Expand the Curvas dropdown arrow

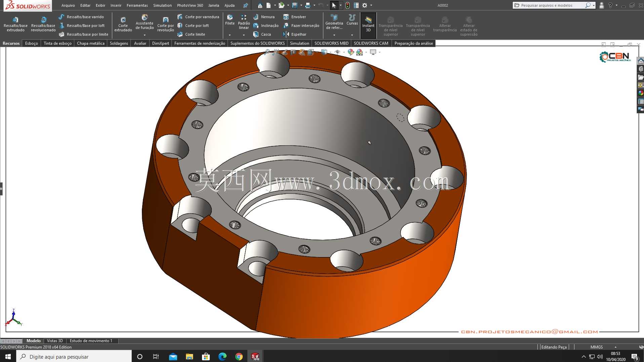click(352, 35)
